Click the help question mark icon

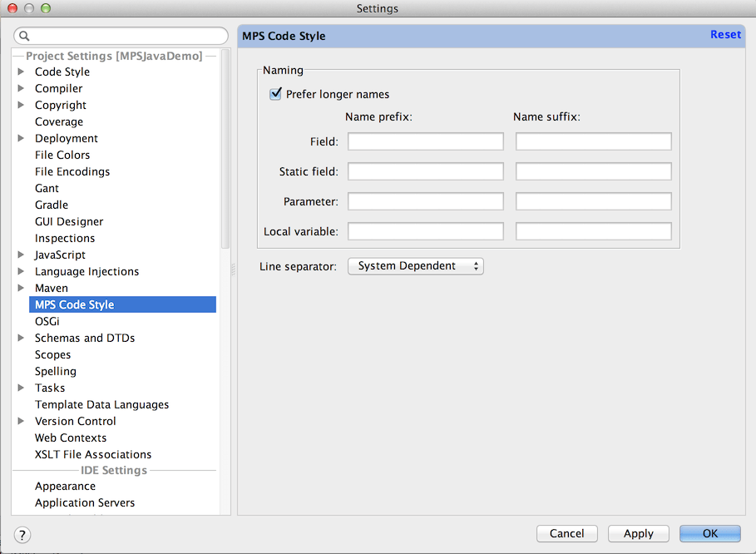pyautogui.click(x=22, y=536)
